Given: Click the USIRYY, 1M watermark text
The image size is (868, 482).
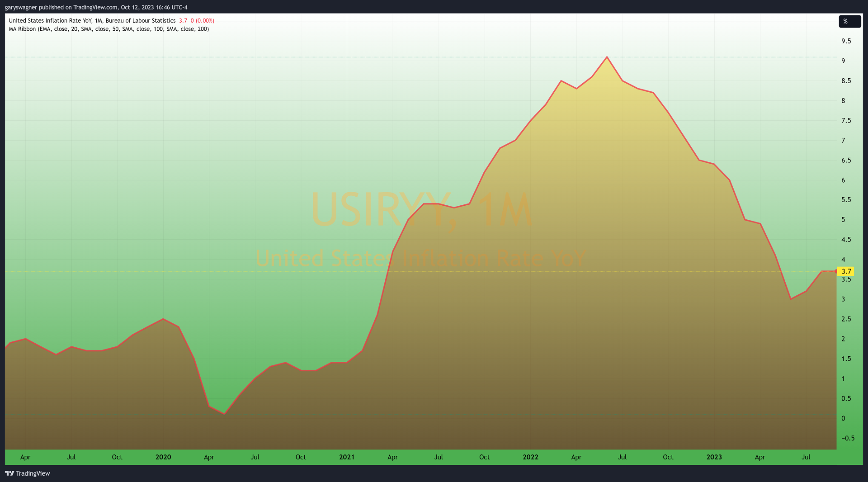Looking at the screenshot, I should coord(421,210).
